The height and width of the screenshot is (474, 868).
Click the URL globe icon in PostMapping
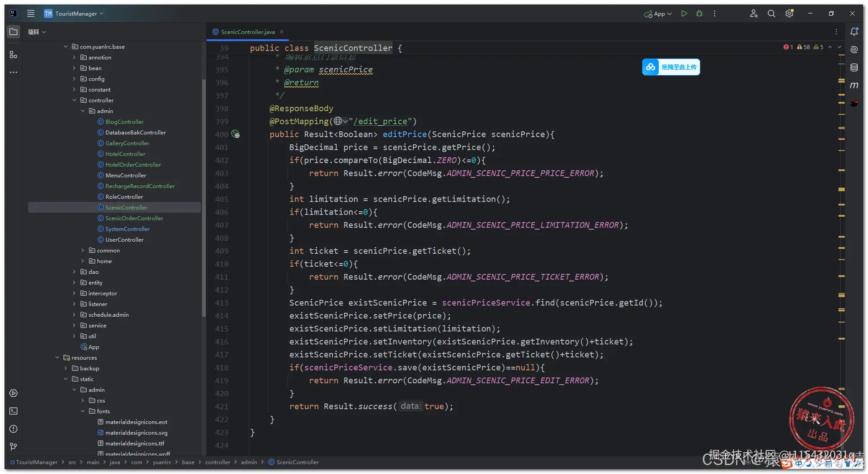[338, 121]
